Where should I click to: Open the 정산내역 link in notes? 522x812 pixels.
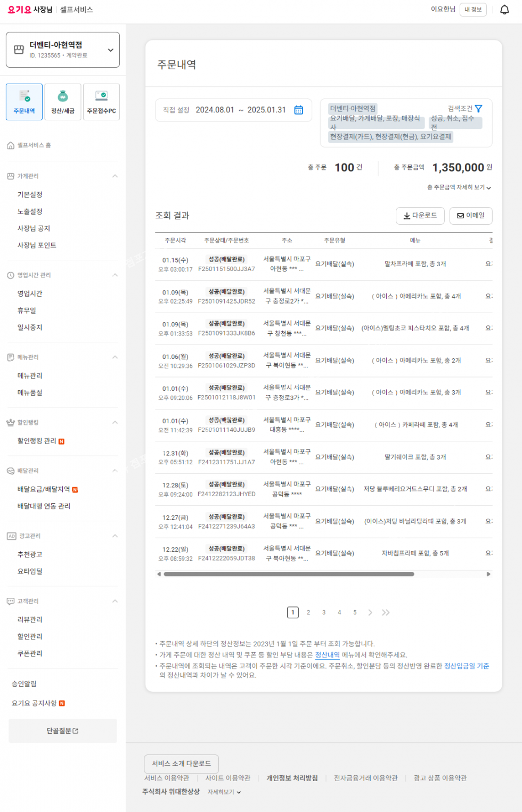coord(327,655)
